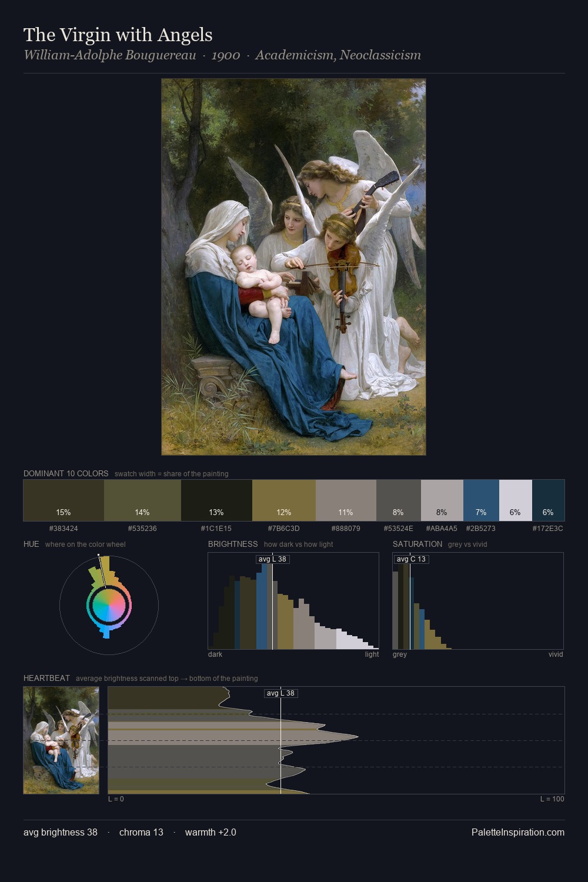588x882 pixels.
Task: Click the hex label #1C1E15
Action: (x=216, y=528)
